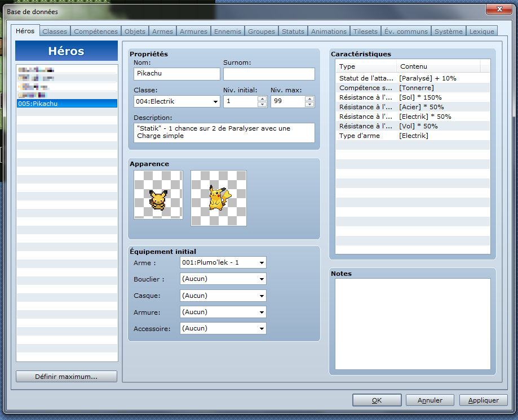
Task: Click inside the Notes text area
Action: 413,324
